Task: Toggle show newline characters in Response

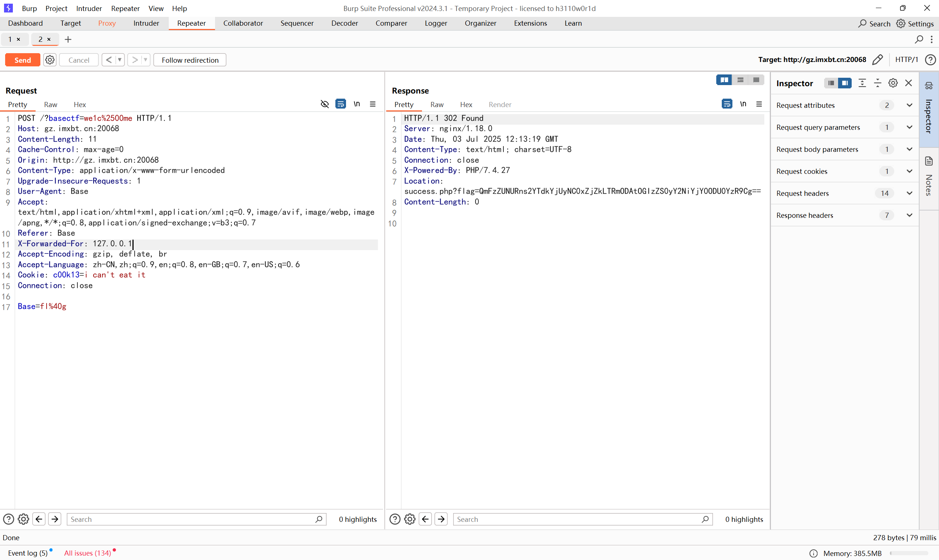Action: tap(743, 104)
